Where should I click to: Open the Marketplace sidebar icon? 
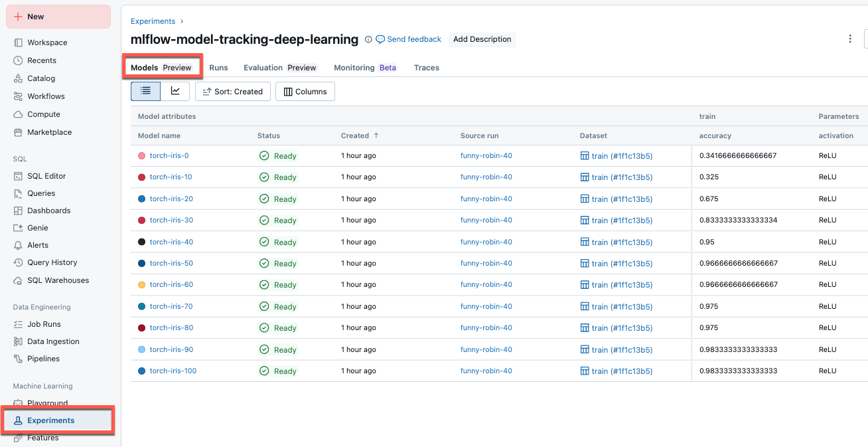[x=18, y=132]
